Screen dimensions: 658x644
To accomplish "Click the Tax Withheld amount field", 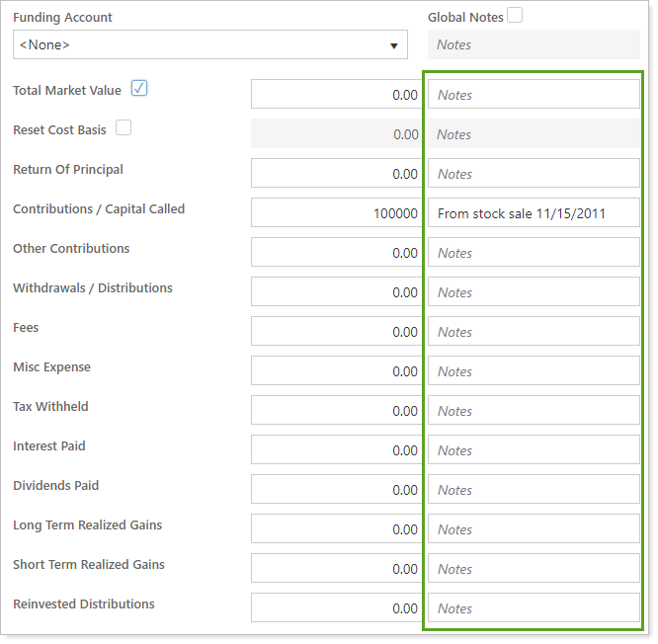I will pyautogui.click(x=336, y=411).
